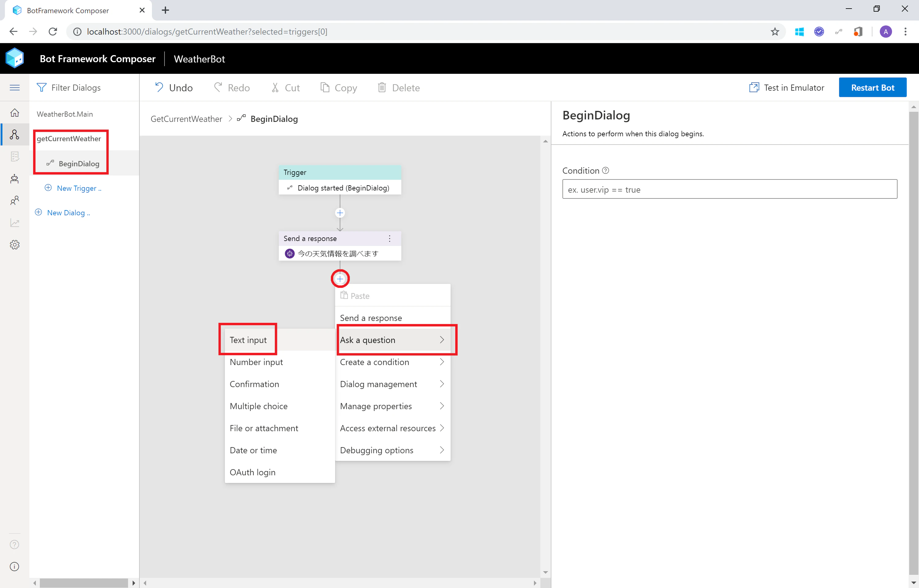This screenshot has height=588, width=919.
Task: Click the plus node below Trigger
Action: point(340,213)
